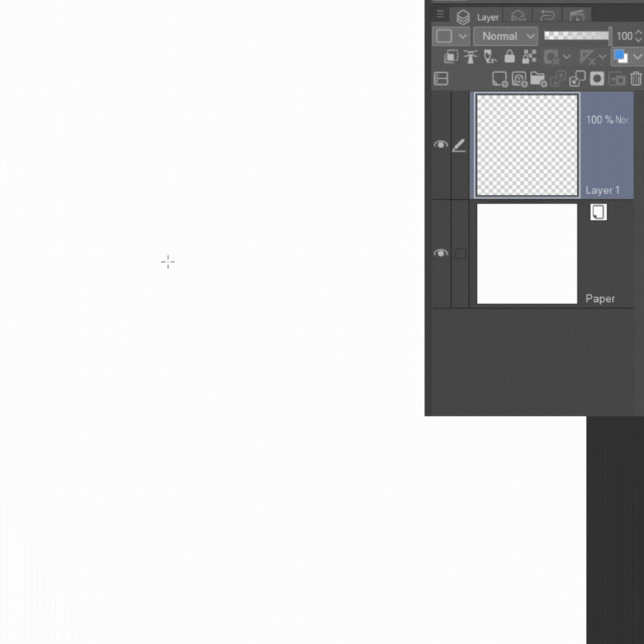Open the Normal blending mode dropdown
The width and height of the screenshot is (644, 644).
[505, 36]
